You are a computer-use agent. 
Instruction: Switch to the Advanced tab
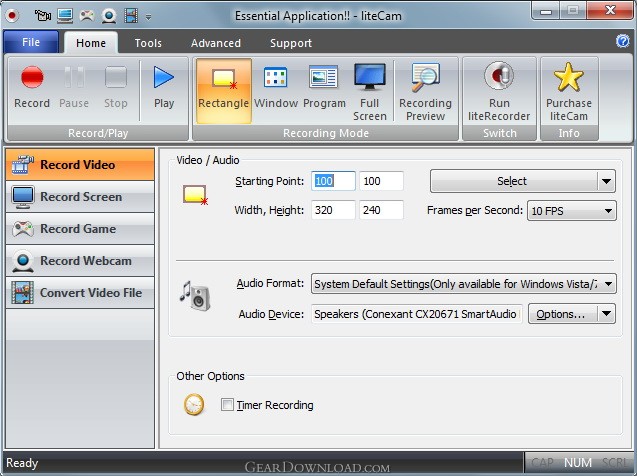tap(216, 43)
